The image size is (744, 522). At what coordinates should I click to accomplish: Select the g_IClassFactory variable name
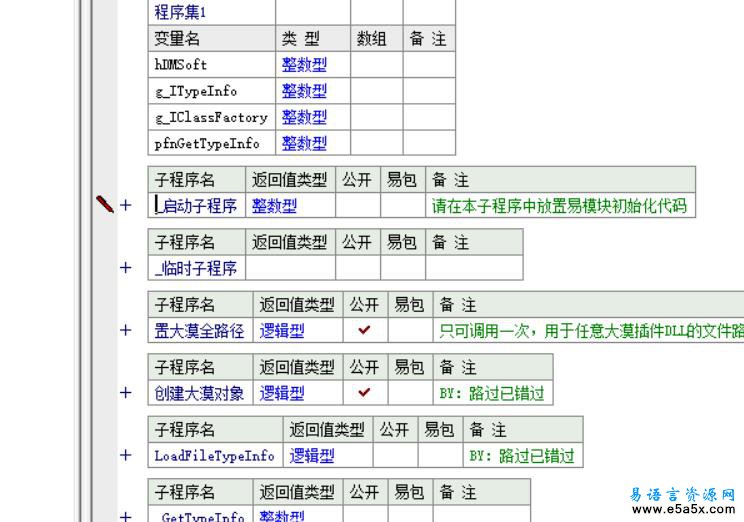tap(212, 117)
